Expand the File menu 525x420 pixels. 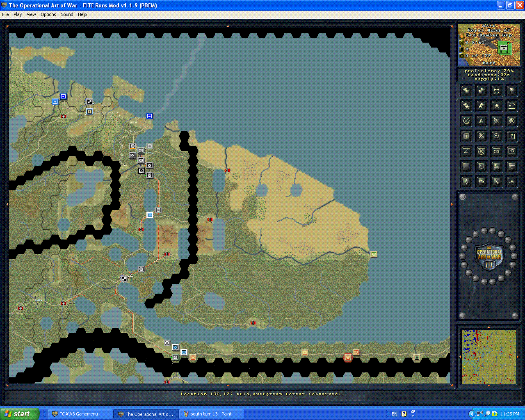5,14
